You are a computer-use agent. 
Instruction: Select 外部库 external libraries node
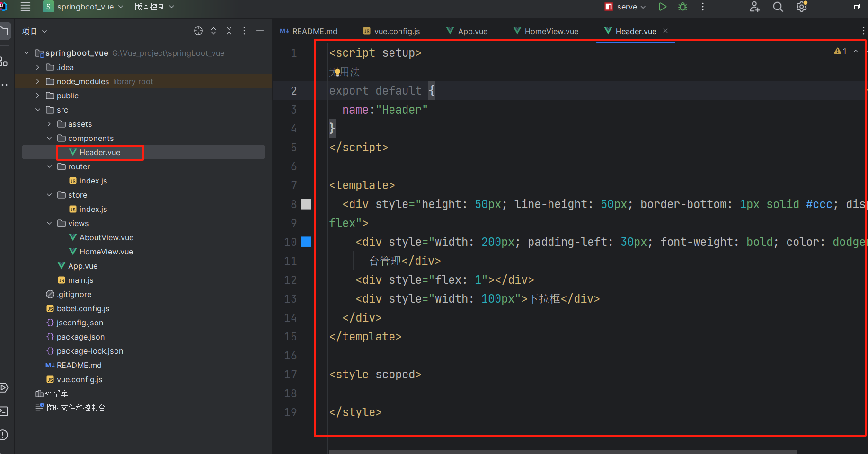point(52,393)
